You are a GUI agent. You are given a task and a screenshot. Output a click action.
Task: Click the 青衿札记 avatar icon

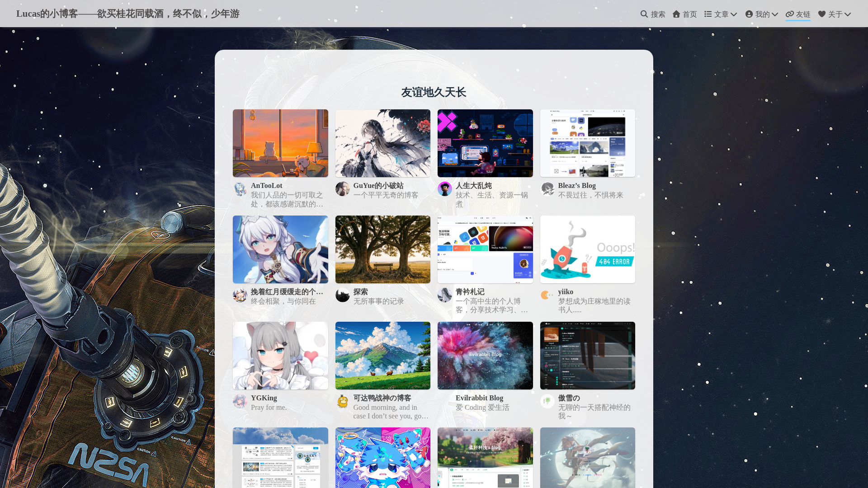[x=445, y=295]
